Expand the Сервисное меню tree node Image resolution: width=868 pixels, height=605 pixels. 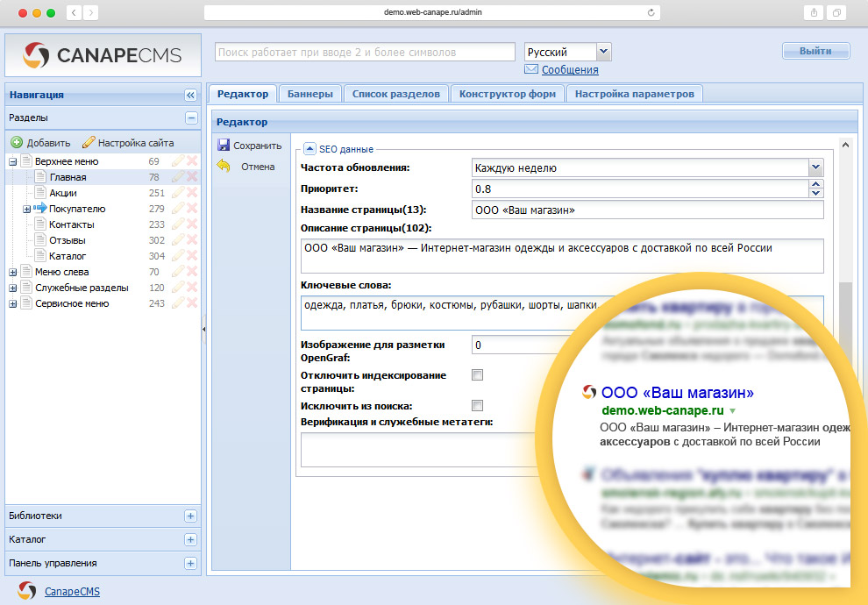point(13,304)
